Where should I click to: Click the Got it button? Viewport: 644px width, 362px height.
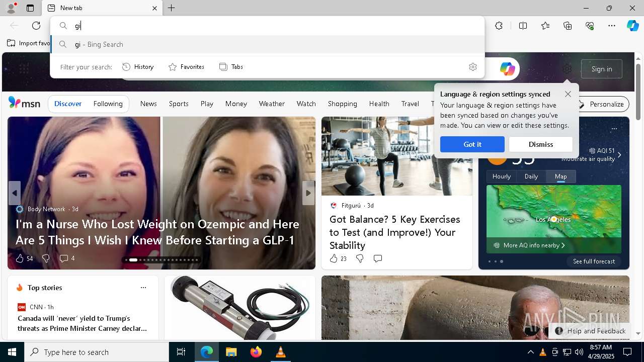click(472, 144)
